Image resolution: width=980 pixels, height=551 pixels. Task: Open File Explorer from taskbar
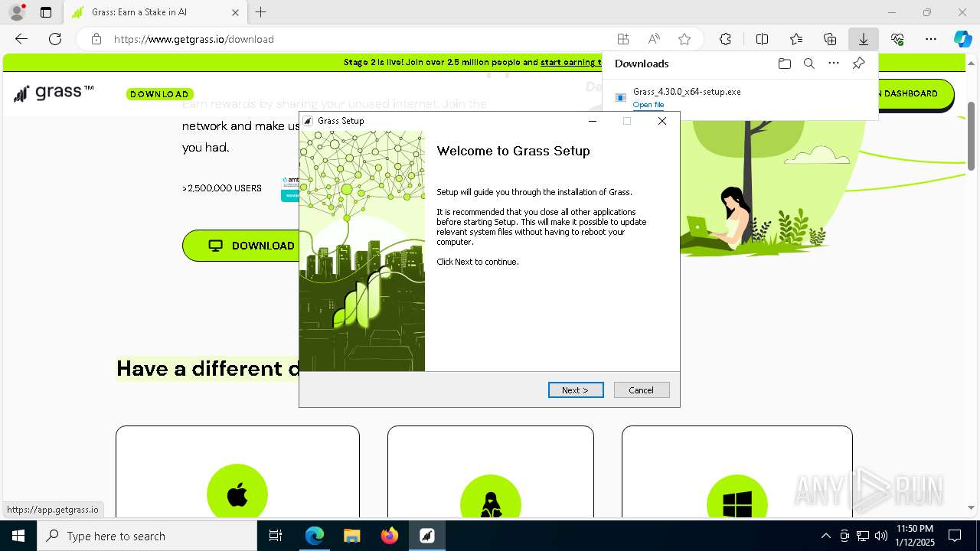pos(351,536)
